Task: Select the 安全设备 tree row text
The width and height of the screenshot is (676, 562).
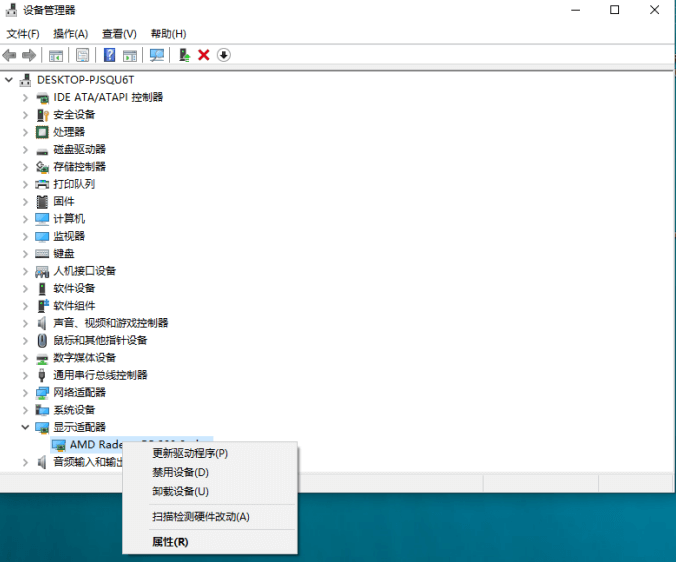Action: coord(74,115)
